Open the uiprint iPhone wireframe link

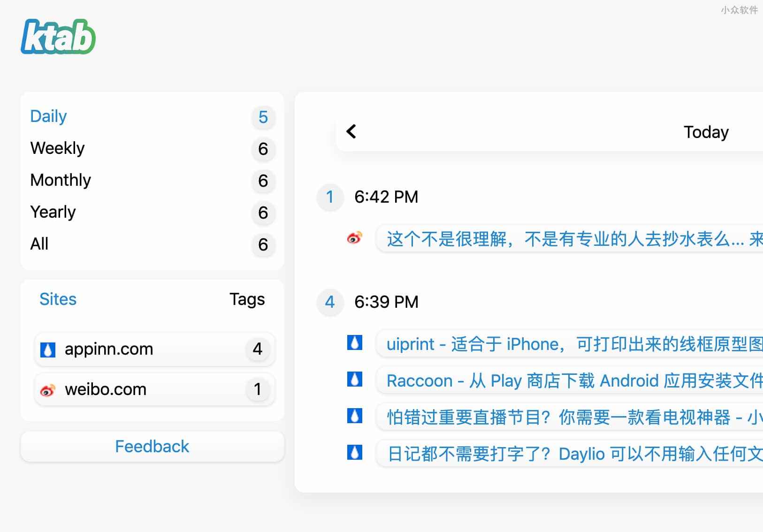(x=570, y=344)
